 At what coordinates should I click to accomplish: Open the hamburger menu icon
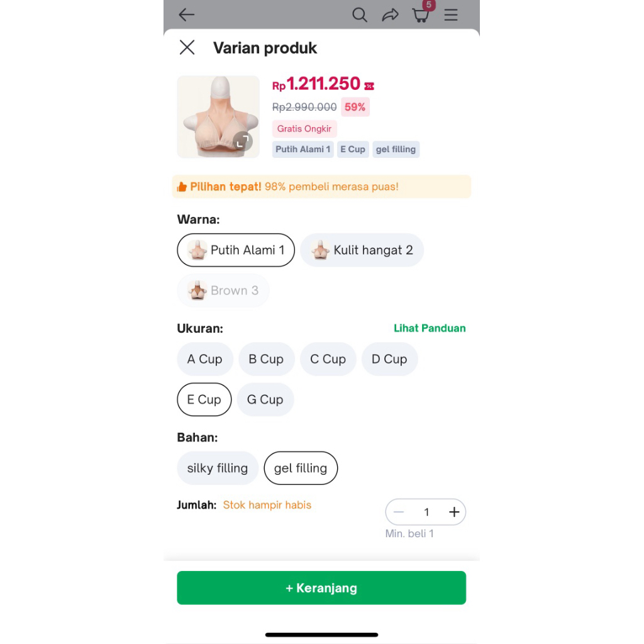pyautogui.click(x=451, y=15)
